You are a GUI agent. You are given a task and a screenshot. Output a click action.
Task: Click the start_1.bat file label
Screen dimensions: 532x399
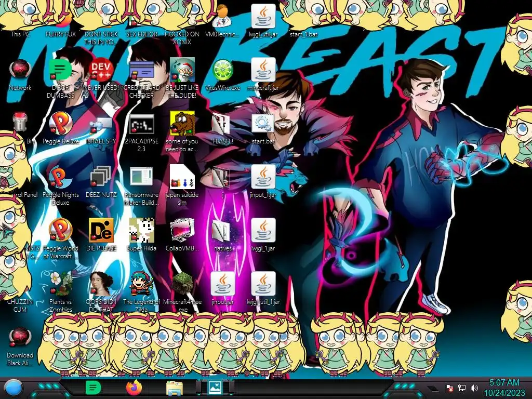[303, 34]
